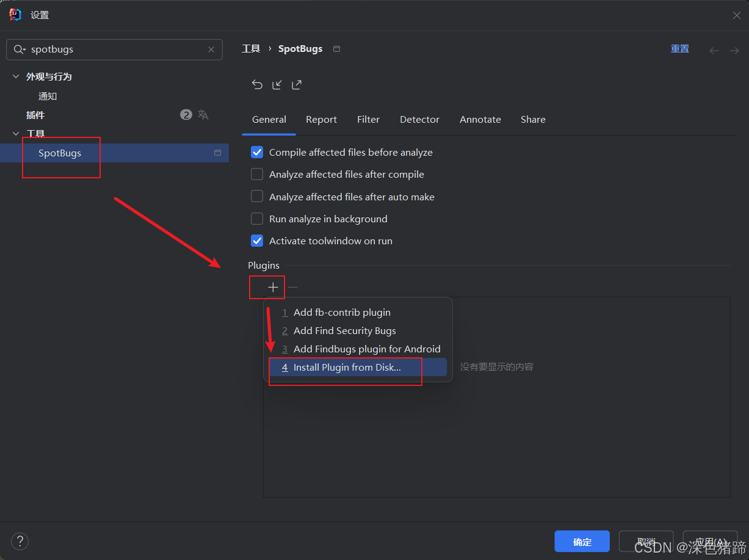Click the reset to defaults undo icon
749x560 pixels.
pyautogui.click(x=257, y=85)
